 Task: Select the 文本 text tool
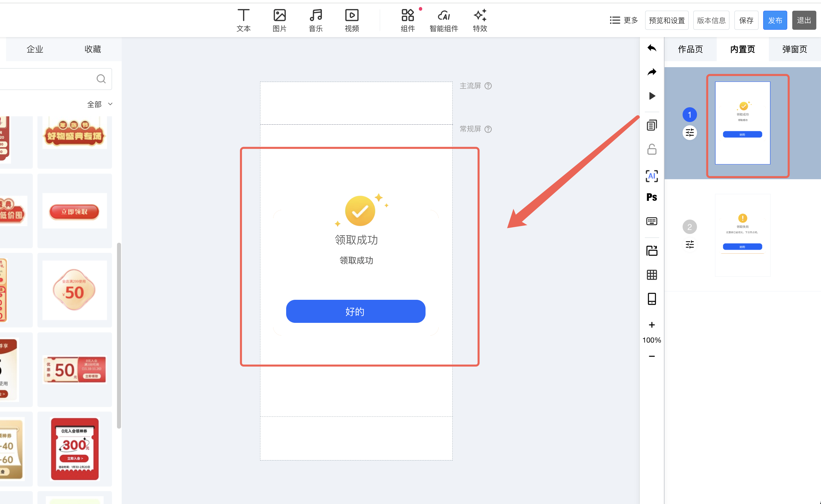[x=243, y=20]
